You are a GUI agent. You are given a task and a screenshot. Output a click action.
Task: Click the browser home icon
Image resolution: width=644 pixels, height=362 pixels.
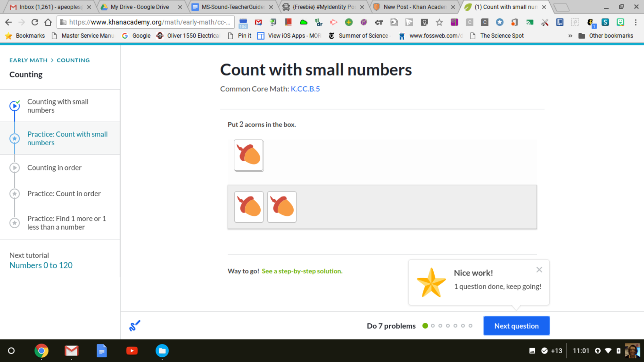[48, 22]
